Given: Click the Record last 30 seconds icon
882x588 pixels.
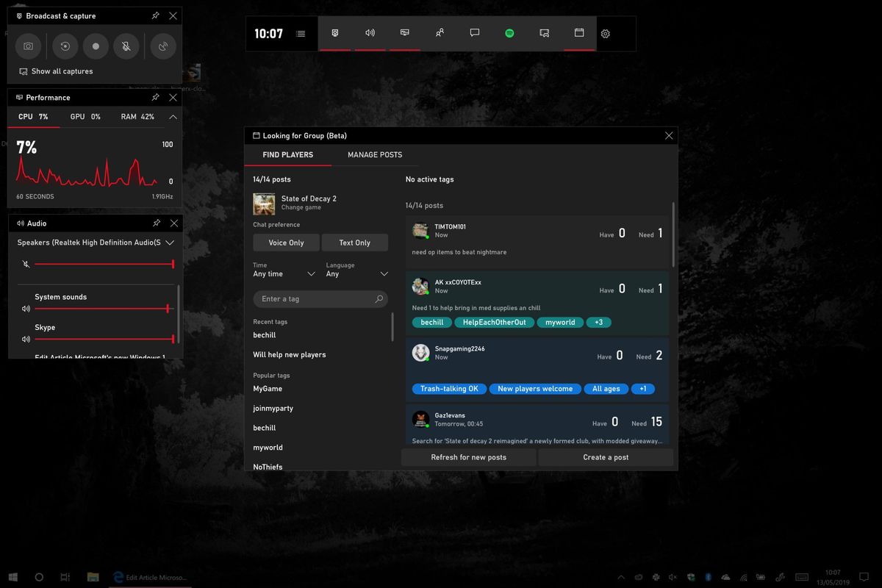Looking at the screenshot, I should (65, 46).
